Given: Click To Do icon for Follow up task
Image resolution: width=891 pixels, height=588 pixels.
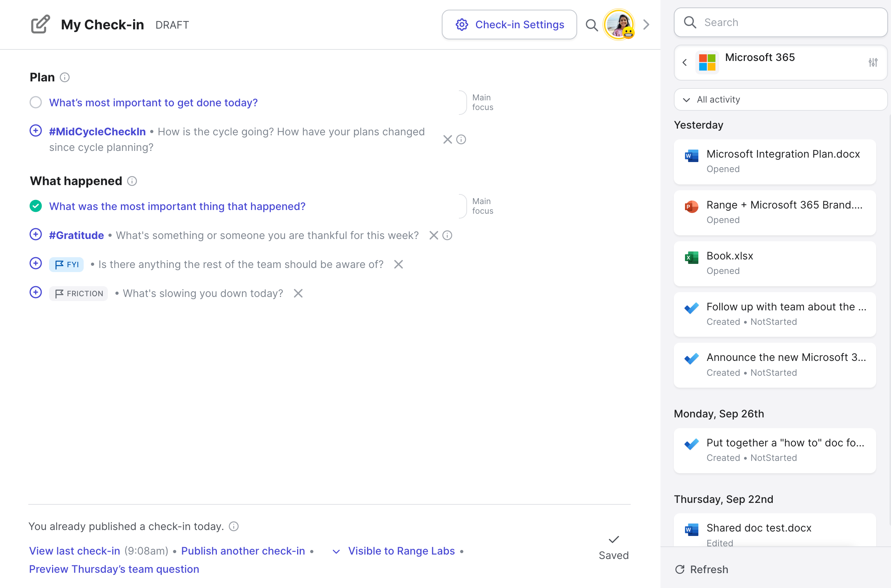Looking at the screenshot, I should 691,308.
